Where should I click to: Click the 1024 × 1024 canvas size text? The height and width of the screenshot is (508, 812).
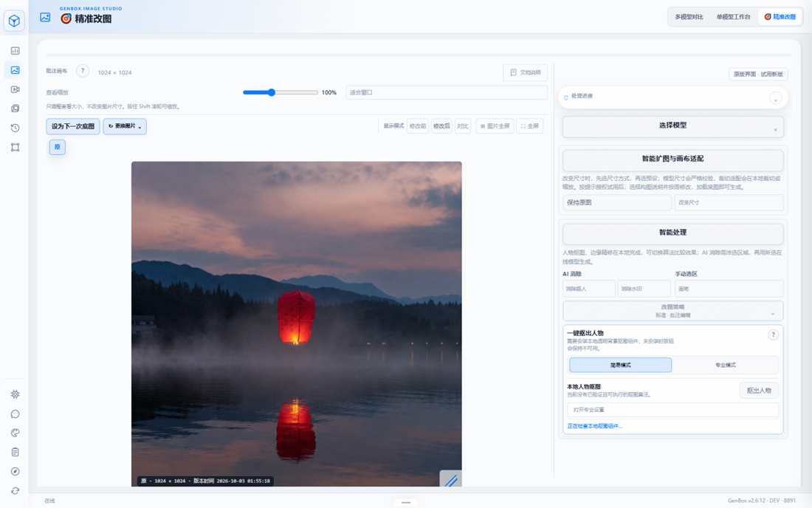(114, 72)
